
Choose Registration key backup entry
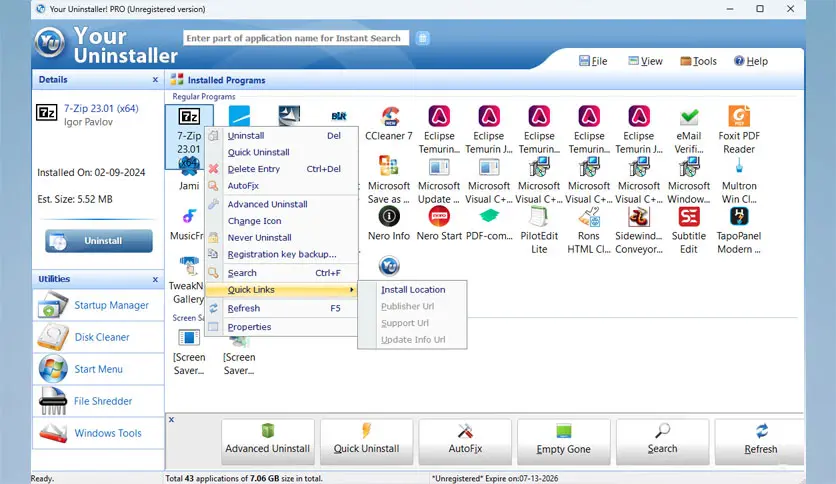282,254
